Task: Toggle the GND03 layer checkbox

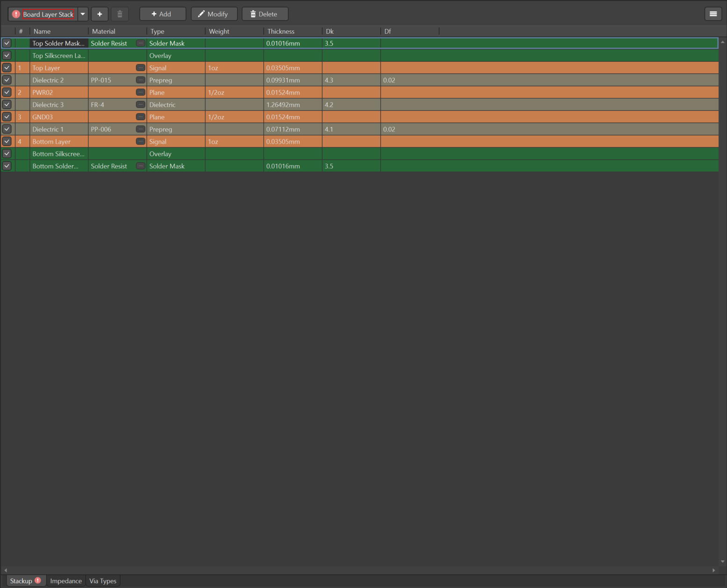Action: pos(7,117)
